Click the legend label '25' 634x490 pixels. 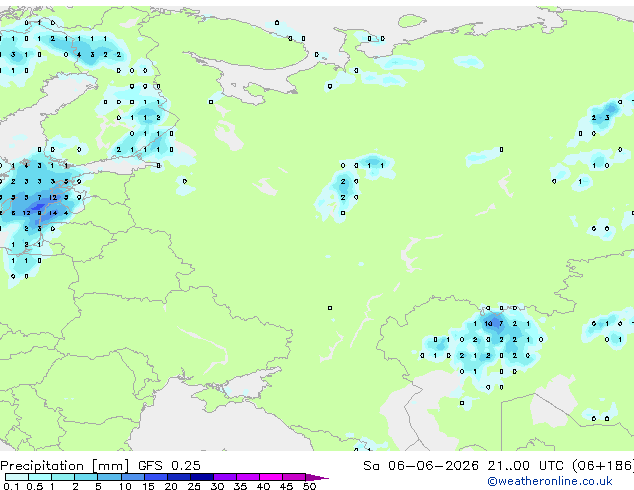coord(194,486)
